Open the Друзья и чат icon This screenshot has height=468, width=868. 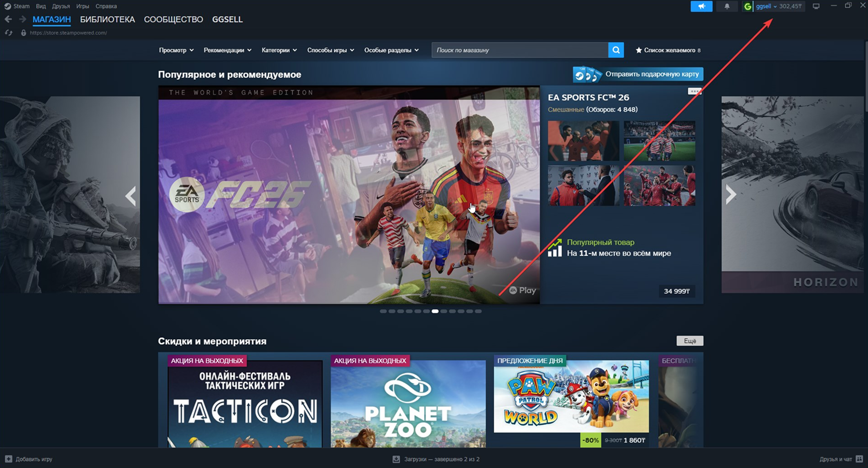[859, 459]
